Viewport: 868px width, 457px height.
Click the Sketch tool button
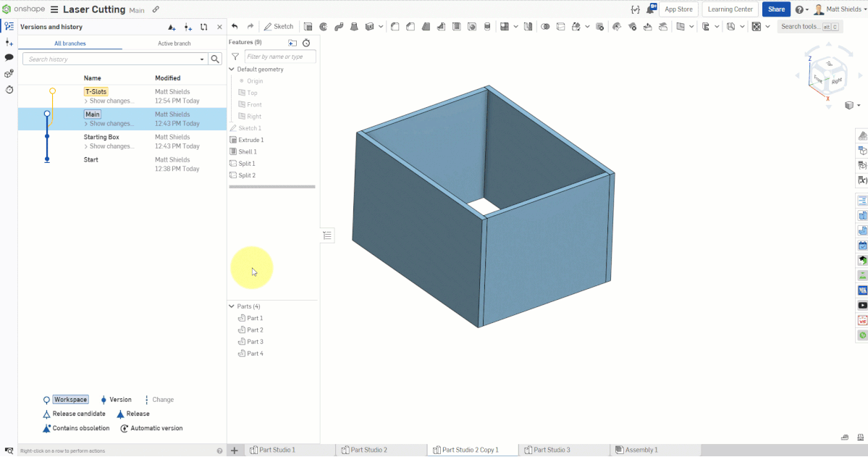click(278, 27)
